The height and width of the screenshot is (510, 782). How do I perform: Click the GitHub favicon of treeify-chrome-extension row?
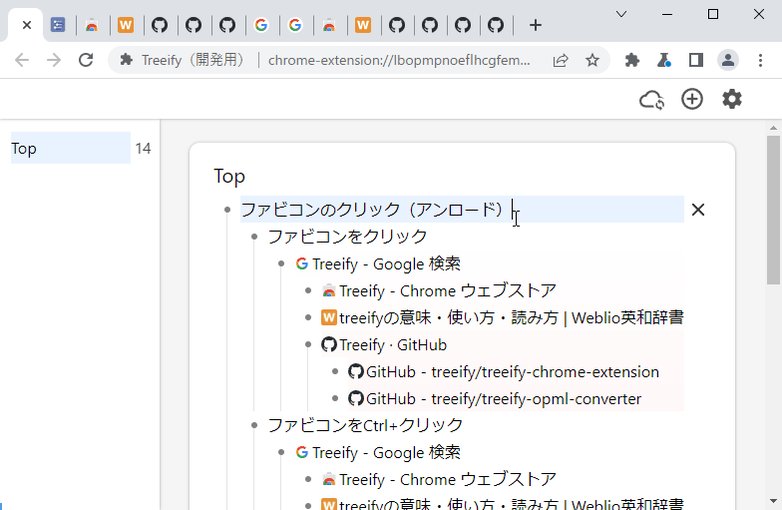[x=356, y=371]
